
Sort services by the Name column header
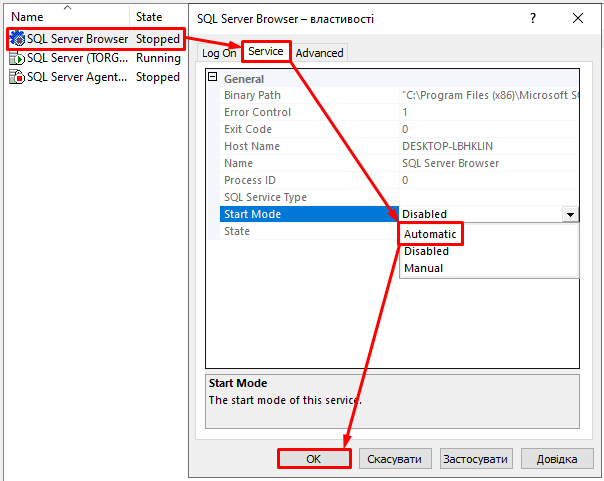click(x=28, y=17)
